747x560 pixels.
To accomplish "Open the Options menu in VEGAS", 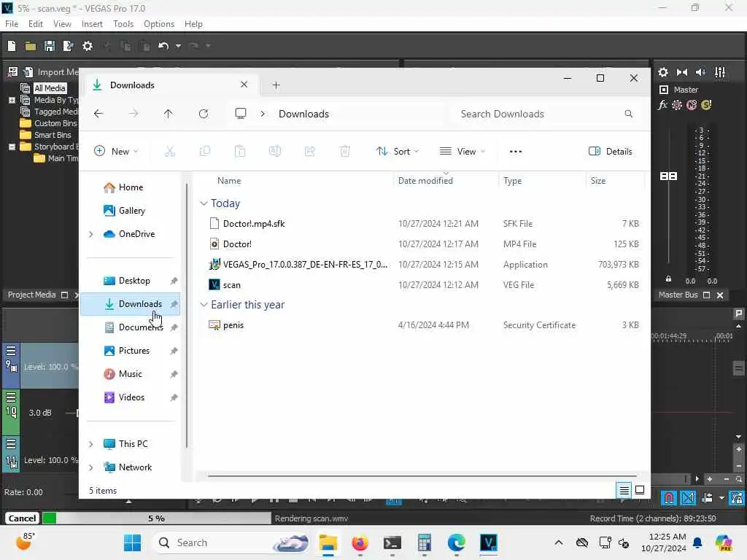I will tap(159, 24).
